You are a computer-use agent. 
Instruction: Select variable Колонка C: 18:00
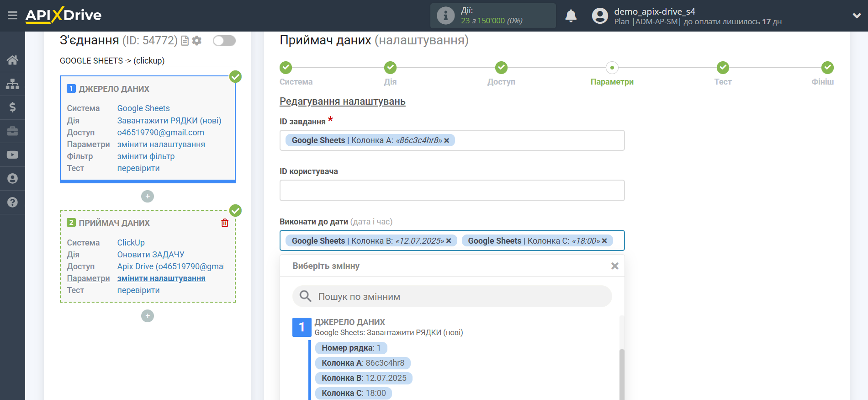click(x=354, y=393)
